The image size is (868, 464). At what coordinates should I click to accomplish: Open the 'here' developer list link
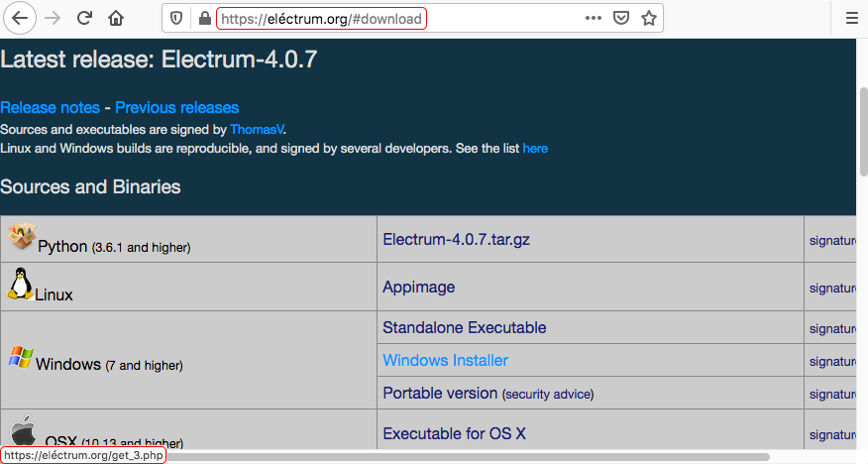pos(535,149)
